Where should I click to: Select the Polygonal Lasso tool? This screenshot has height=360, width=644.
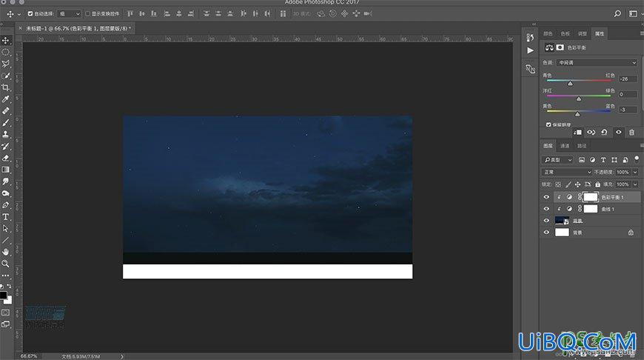tap(6, 64)
